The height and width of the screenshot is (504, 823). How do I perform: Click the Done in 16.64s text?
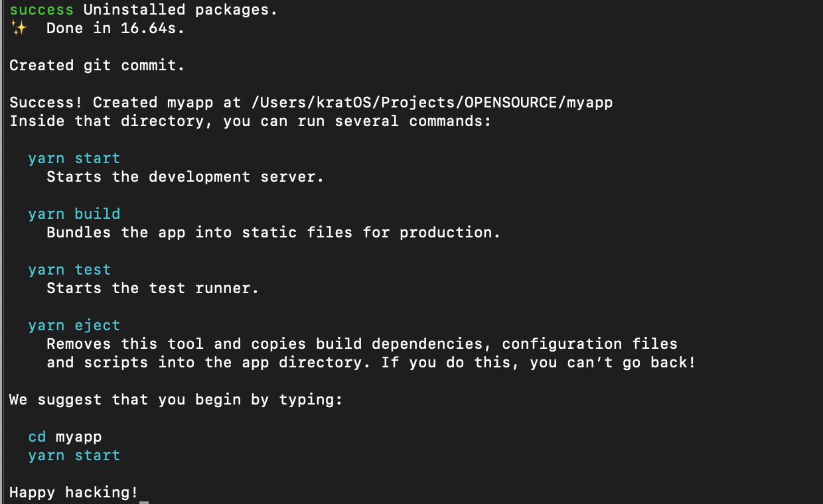[115, 29]
